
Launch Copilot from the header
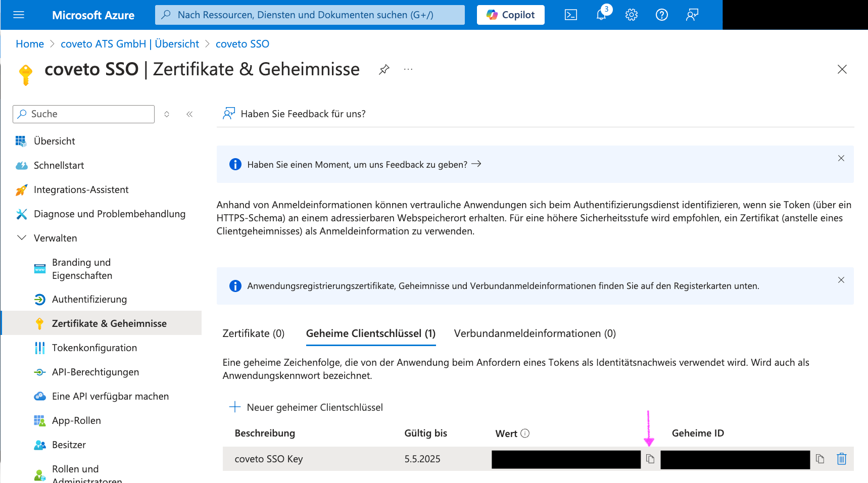(x=511, y=15)
